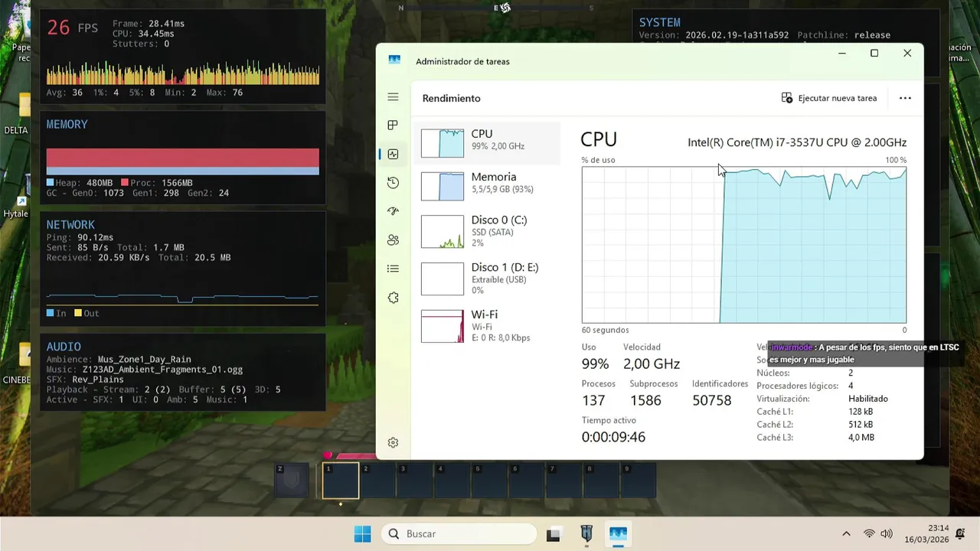Image resolution: width=980 pixels, height=551 pixels.
Task: Click the Z utility shield slot
Action: [x=292, y=481]
